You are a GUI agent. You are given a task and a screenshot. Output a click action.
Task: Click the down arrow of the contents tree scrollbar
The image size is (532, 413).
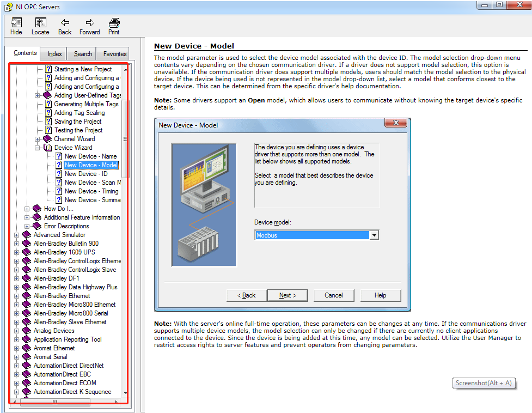125,393
